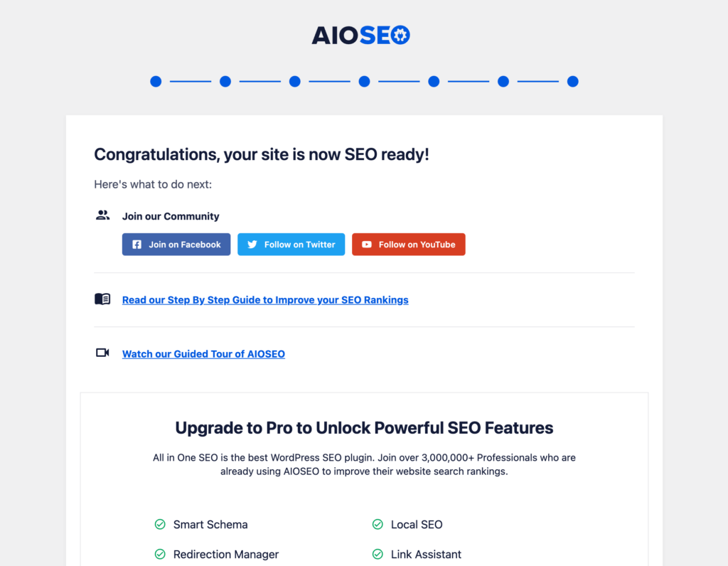Click the Twitter bird icon
Image resolution: width=728 pixels, height=566 pixels.
[252, 244]
